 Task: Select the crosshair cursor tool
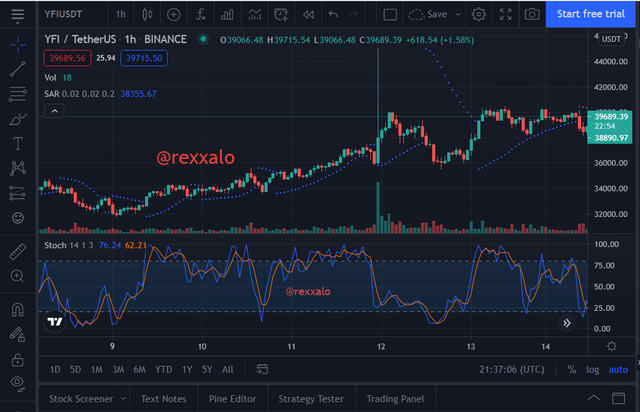click(18, 45)
